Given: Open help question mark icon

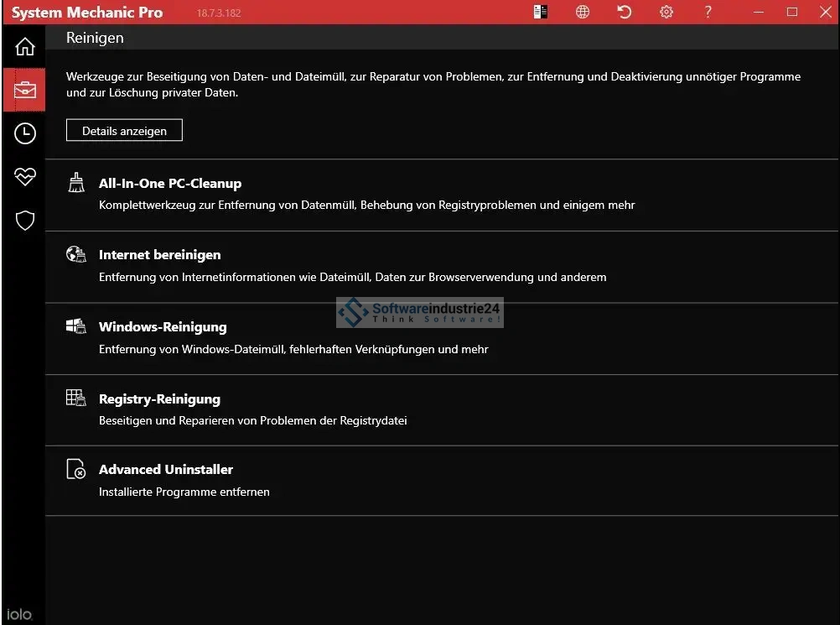Looking at the screenshot, I should coord(708,12).
